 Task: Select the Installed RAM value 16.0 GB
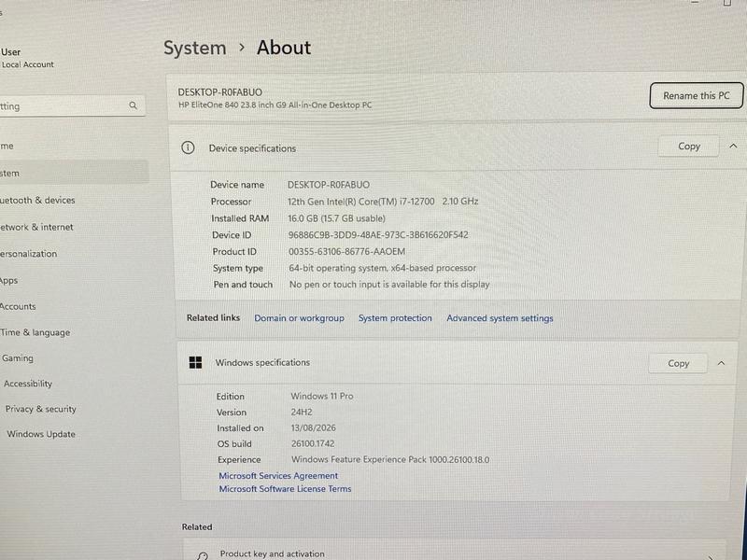pyautogui.click(x=336, y=218)
